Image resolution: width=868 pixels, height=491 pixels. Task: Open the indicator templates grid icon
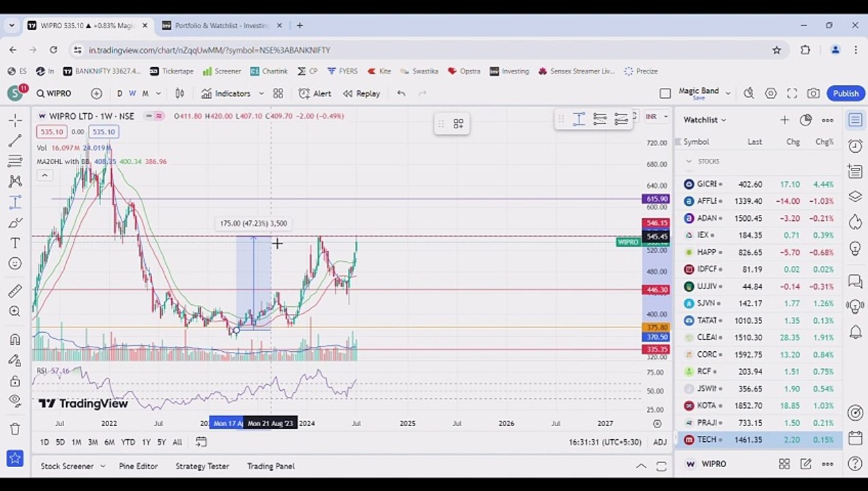(x=278, y=93)
